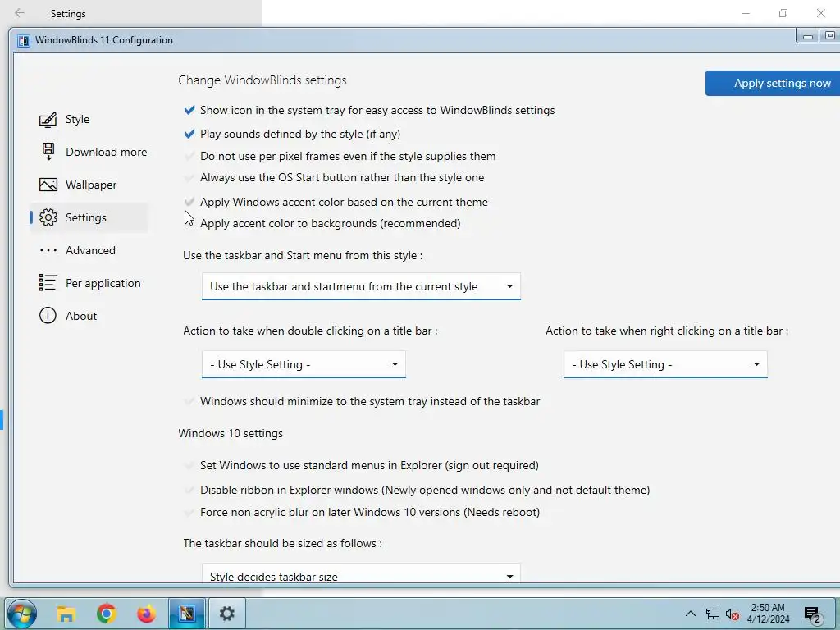Click the muted volume tray icon
Image resolution: width=840 pixels, height=630 pixels.
(733, 614)
